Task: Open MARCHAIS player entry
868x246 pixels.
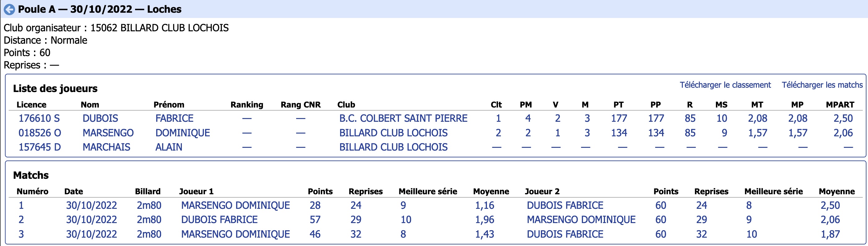Action: click(x=107, y=147)
